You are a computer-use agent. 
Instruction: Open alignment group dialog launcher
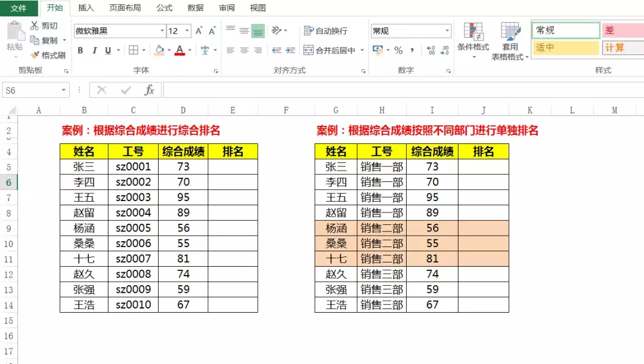[364, 71]
